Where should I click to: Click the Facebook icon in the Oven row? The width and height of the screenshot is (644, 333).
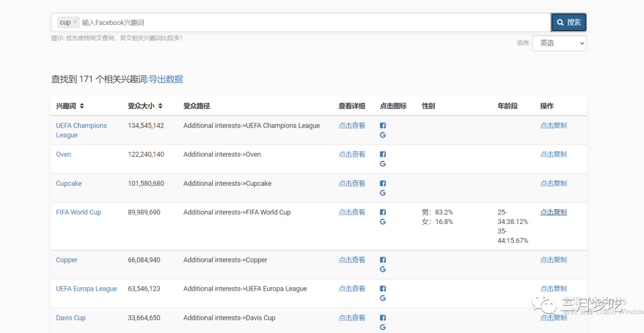click(383, 154)
